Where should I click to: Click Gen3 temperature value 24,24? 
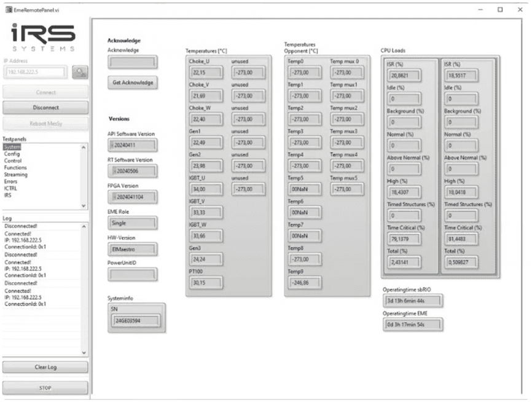click(x=206, y=259)
